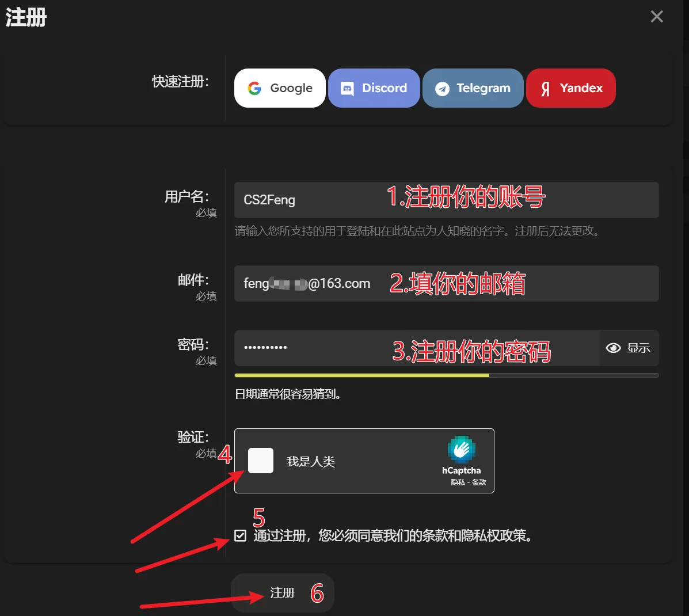Click the 密码 field label

point(193,344)
